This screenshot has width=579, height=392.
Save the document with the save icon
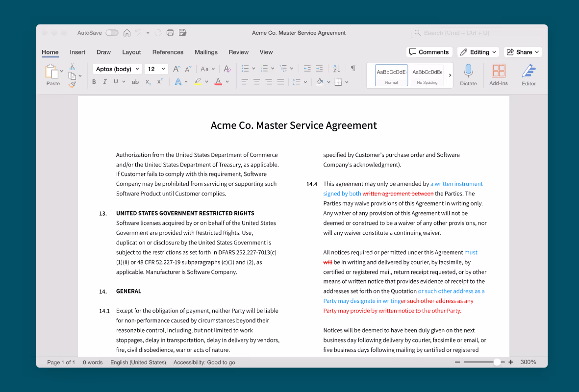pyautogui.click(x=182, y=33)
